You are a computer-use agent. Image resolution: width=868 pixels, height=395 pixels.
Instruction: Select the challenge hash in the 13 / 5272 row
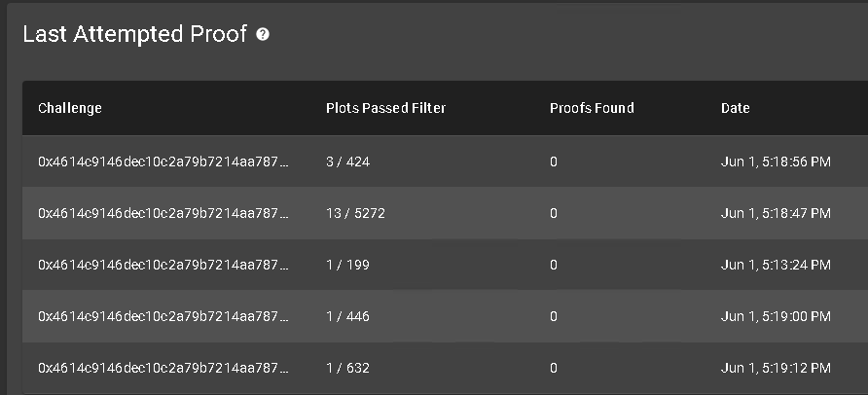coord(163,213)
